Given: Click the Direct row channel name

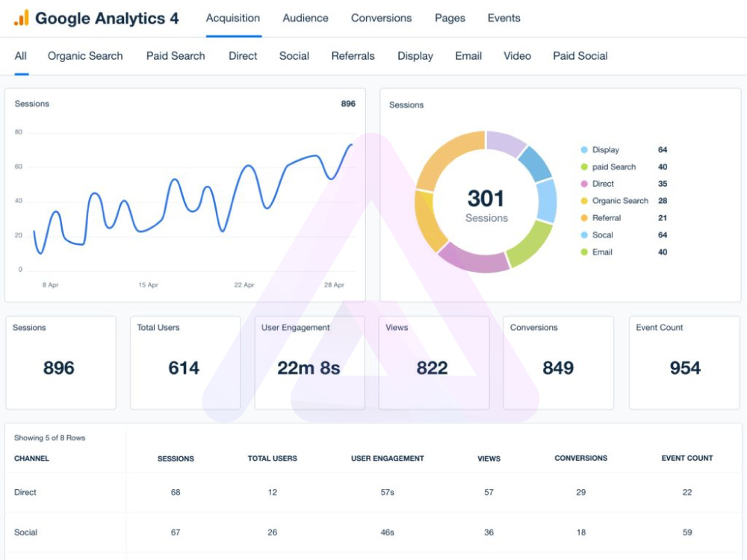Looking at the screenshot, I should coord(25,492).
